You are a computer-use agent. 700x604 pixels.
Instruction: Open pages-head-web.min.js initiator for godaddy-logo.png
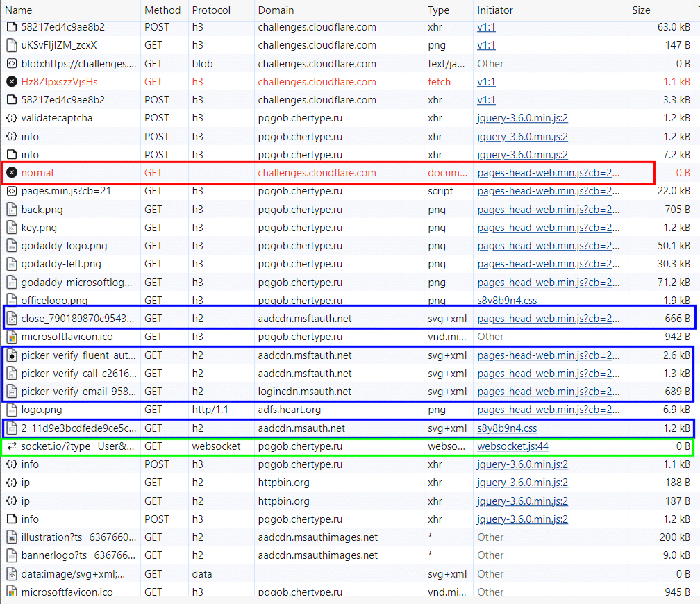click(x=548, y=246)
